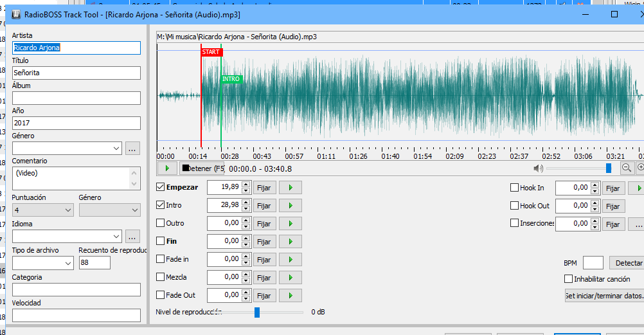Enable the Hook In checkbox
Screen dimensions: 644x335
pos(514,188)
